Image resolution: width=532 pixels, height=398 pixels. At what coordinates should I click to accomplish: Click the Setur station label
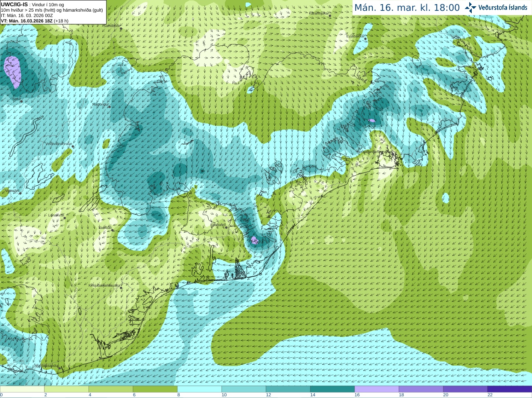tap(16, 99)
